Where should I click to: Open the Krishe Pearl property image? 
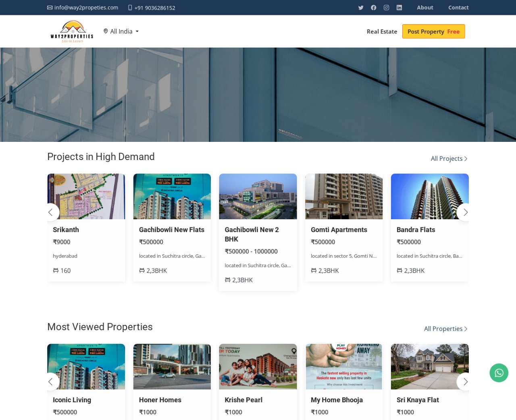click(x=258, y=366)
